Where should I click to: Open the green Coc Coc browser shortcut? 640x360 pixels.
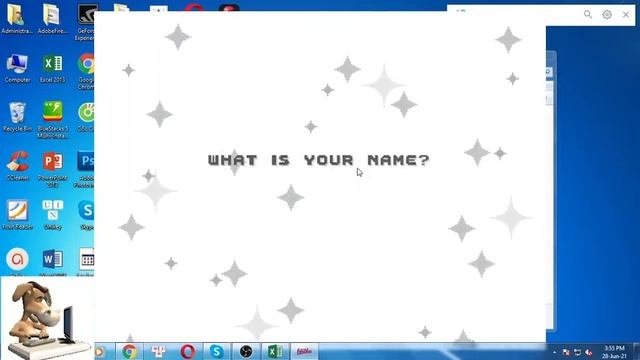tap(86, 117)
